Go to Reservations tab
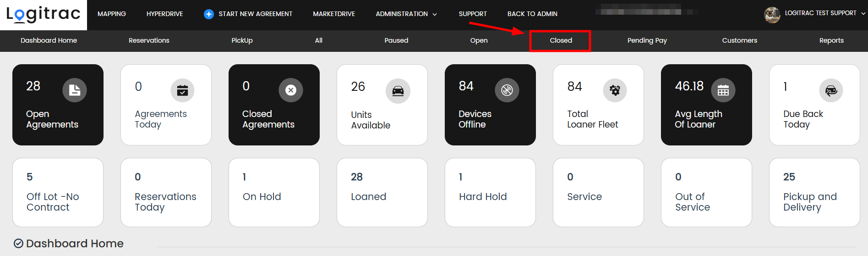This screenshot has width=868, height=256. [149, 40]
